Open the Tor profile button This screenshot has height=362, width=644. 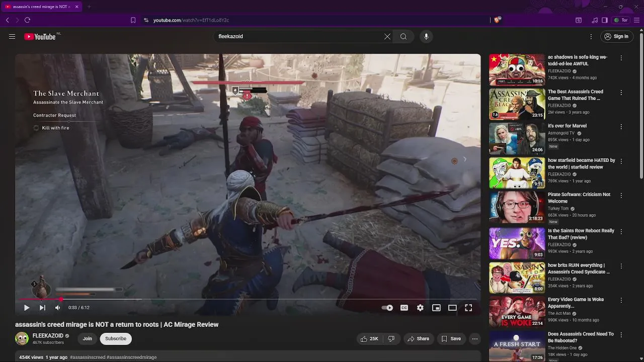tap(621, 20)
